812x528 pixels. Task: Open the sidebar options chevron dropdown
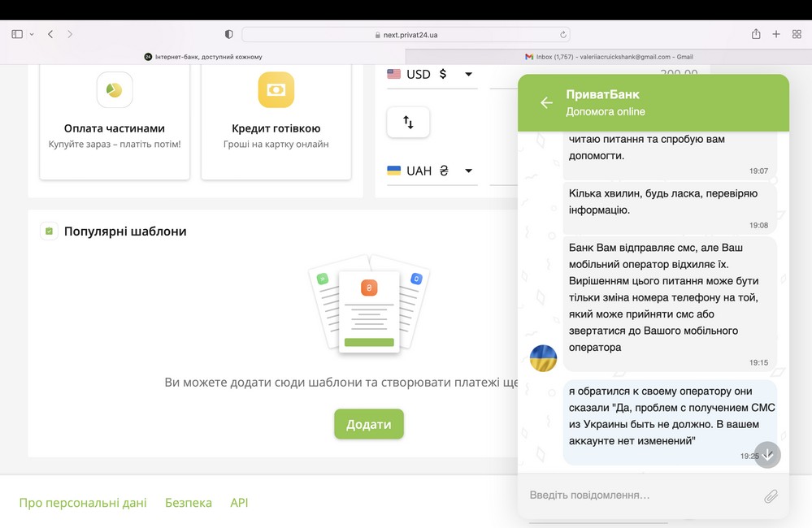pos(32,34)
